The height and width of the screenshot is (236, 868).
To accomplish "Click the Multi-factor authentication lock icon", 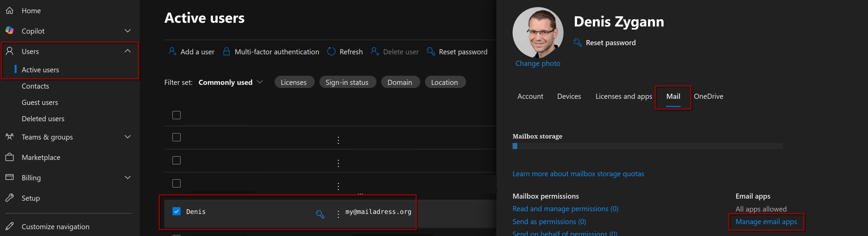I will pyautogui.click(x=226, y=51).
